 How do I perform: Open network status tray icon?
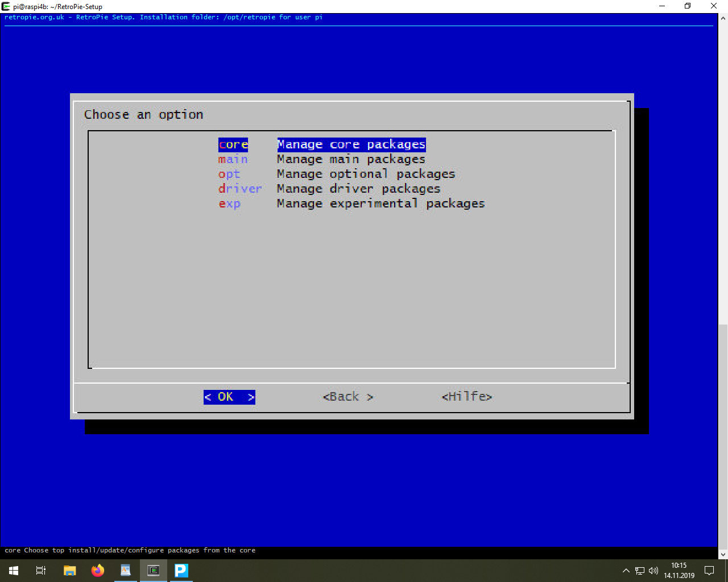tap(640, 571)
